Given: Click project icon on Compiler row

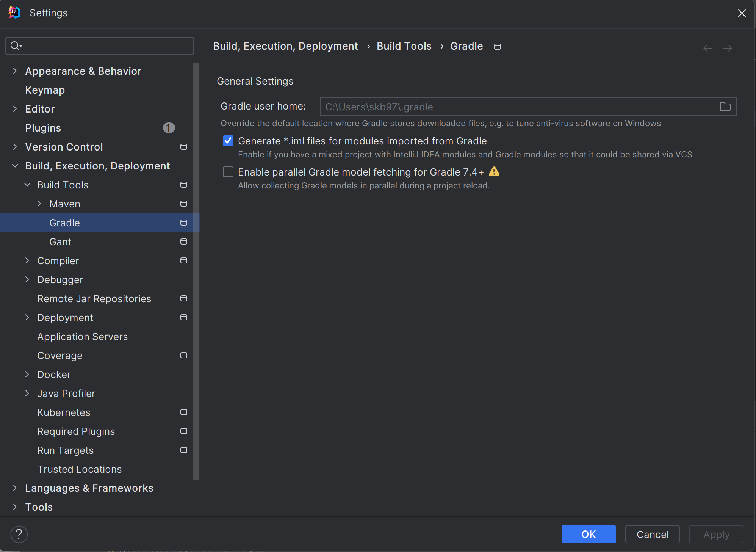Looking at the screenshot, I should [x=184, y=260].
